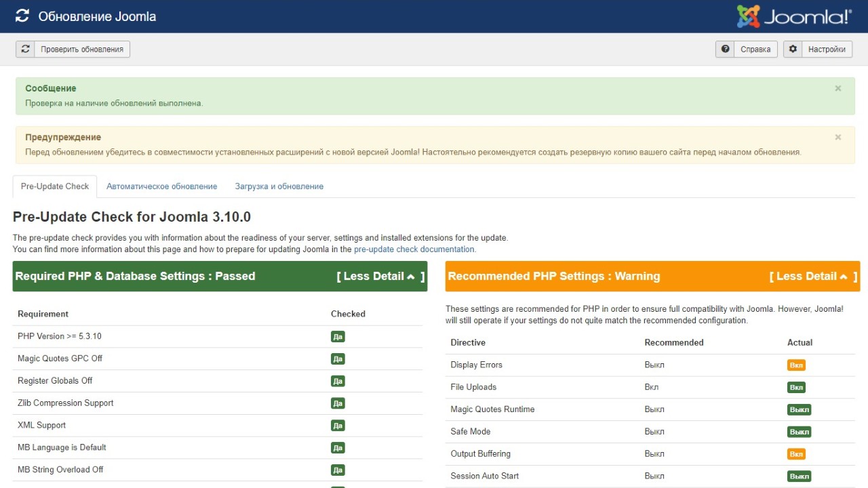This screenshot has width=868, height=488.
Task: Click the Pre-Update Check for Joomla 3.10.0 heading
Action: [x=132, y=217]
